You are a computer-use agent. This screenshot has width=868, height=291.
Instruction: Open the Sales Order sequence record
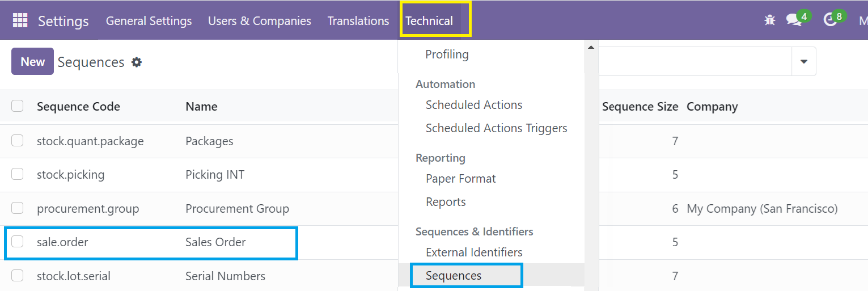tap(215, 242)
